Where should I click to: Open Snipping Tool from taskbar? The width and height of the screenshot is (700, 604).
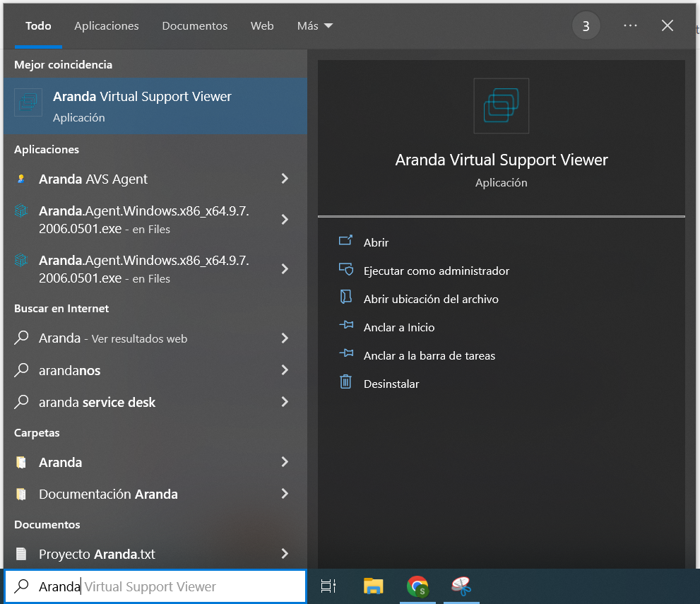tap(461, 586)
